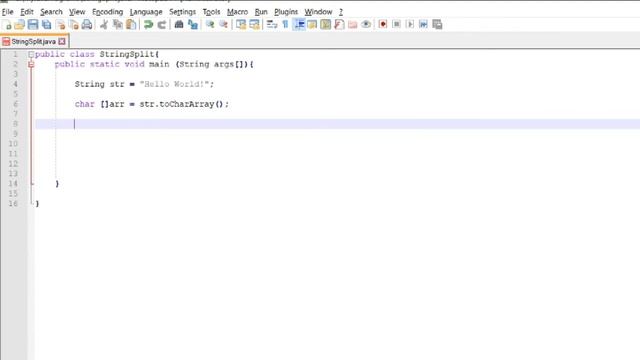Open the Search menu

pos(51,12)
